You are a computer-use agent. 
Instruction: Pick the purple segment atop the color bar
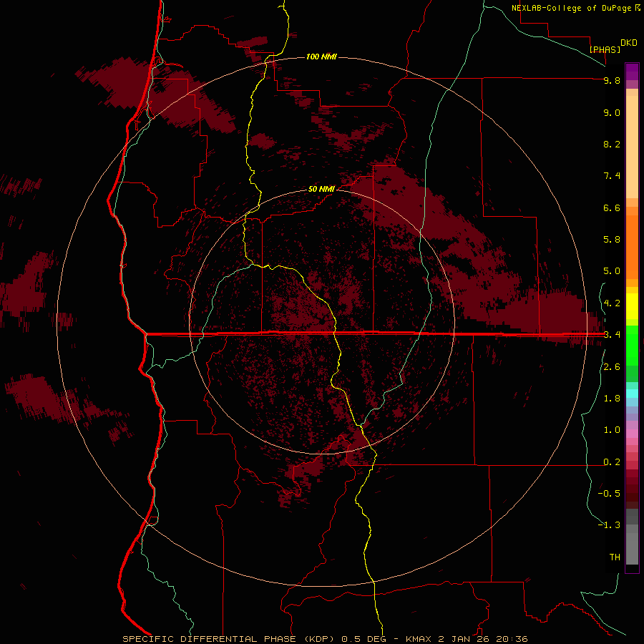(632, 72)
